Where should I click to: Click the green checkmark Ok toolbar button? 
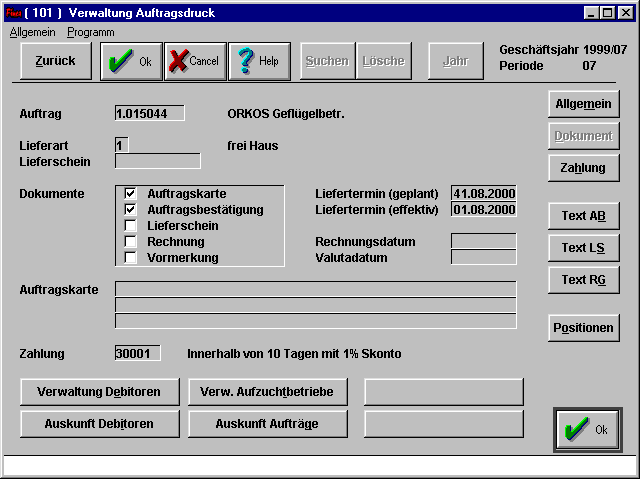tap(130, 61)
